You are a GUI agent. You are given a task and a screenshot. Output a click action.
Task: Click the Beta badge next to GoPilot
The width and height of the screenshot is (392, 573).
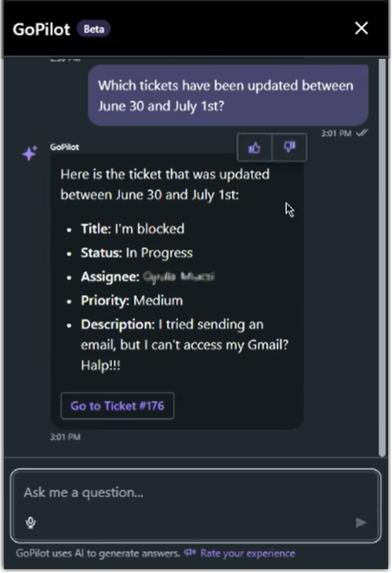click(x=94, y=29)
